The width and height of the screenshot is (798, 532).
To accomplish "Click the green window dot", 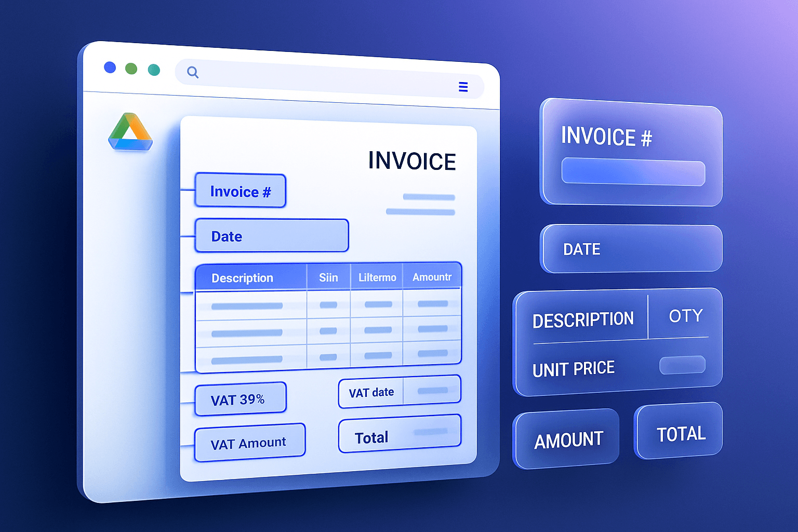I will tap(131, 69).
